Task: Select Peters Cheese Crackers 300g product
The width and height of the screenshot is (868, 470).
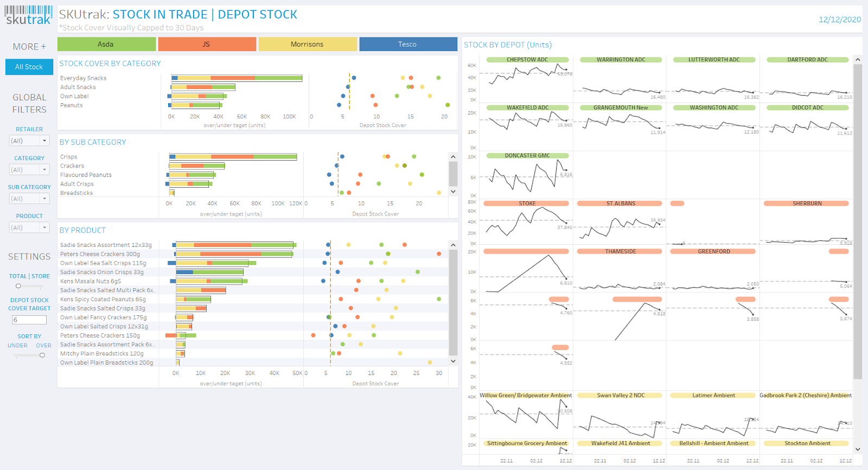Action: tap(100, 254)
